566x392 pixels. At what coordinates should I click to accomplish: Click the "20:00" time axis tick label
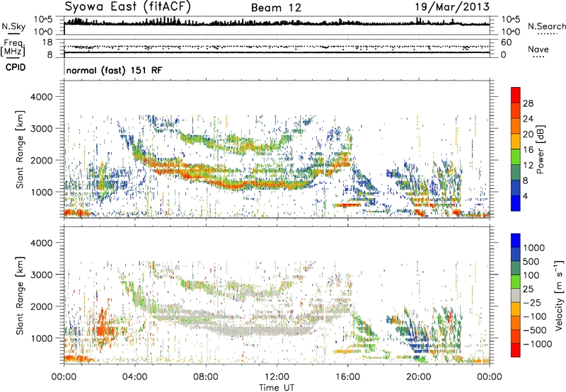click(418, 377)
